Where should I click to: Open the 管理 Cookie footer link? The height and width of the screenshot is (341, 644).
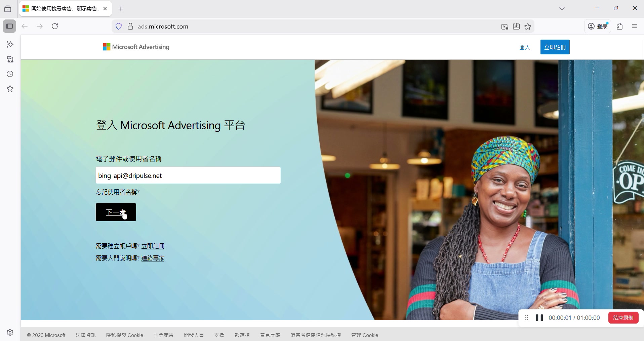[365, 335]
